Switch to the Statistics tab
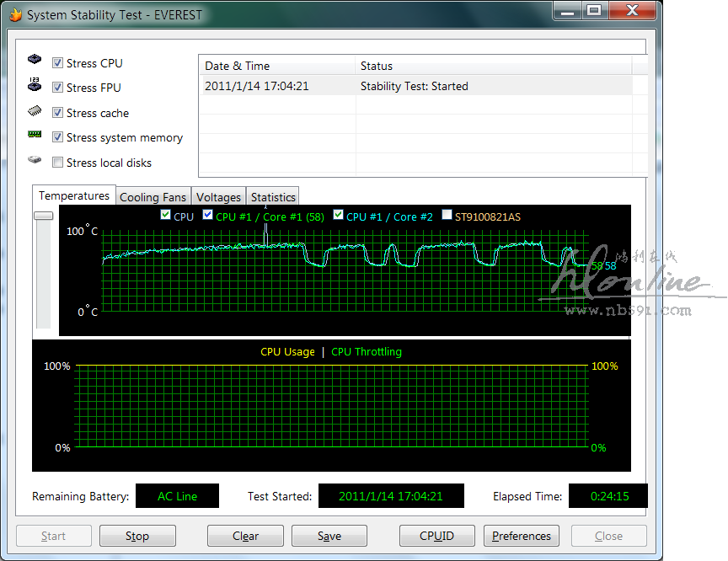Viewport: 728px width, 561px height. [273, 197]
